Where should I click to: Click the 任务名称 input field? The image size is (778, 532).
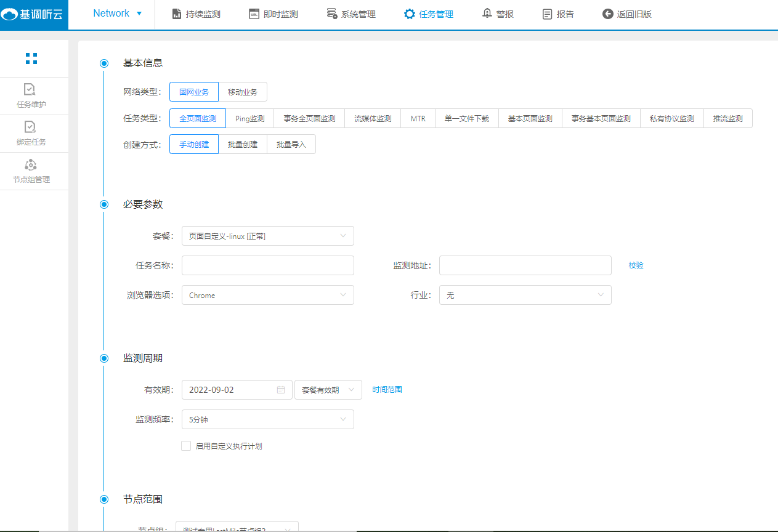(x=267, y=265)
